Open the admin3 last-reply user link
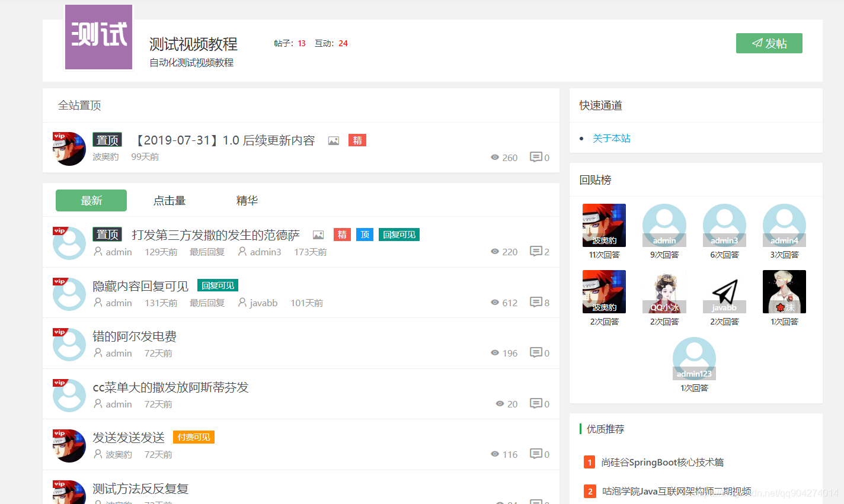 (x=266, y=252)
